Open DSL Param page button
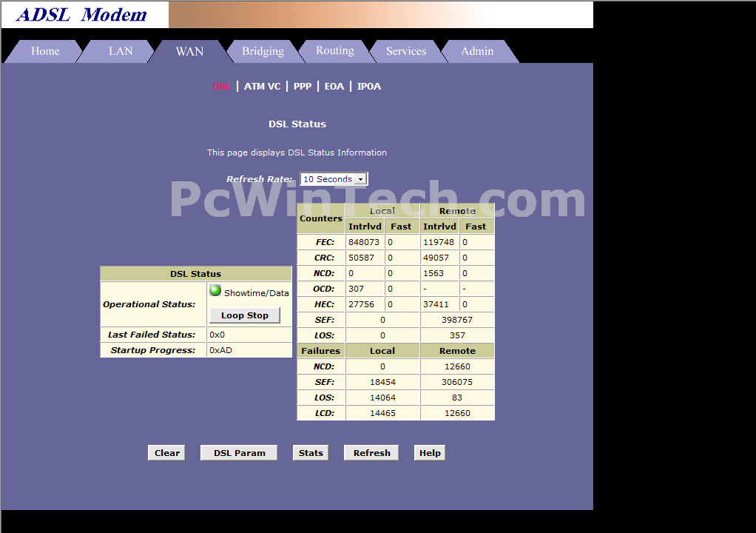Image resolution: width=756 pixels, height=533 pixels. (x=239, y=453)
